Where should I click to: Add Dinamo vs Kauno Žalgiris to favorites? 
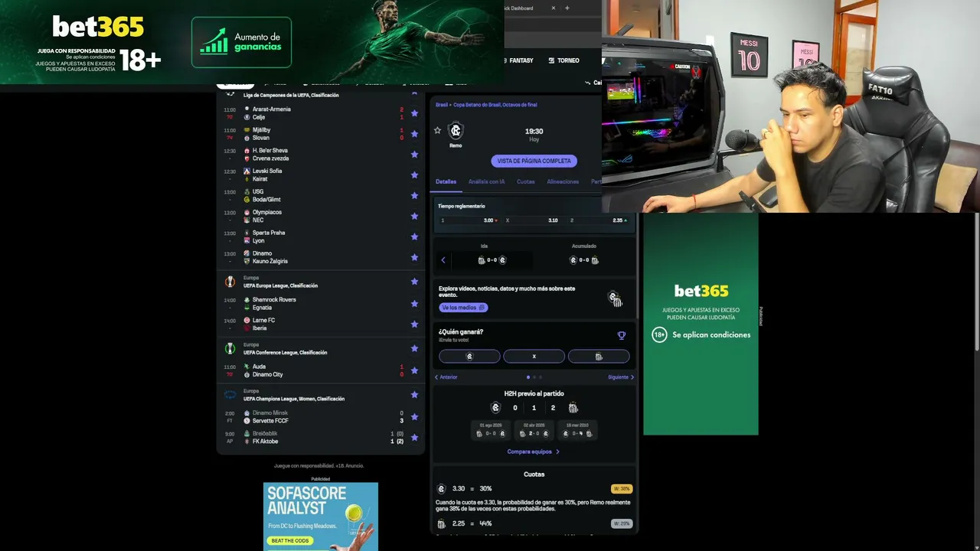(414, 258)
